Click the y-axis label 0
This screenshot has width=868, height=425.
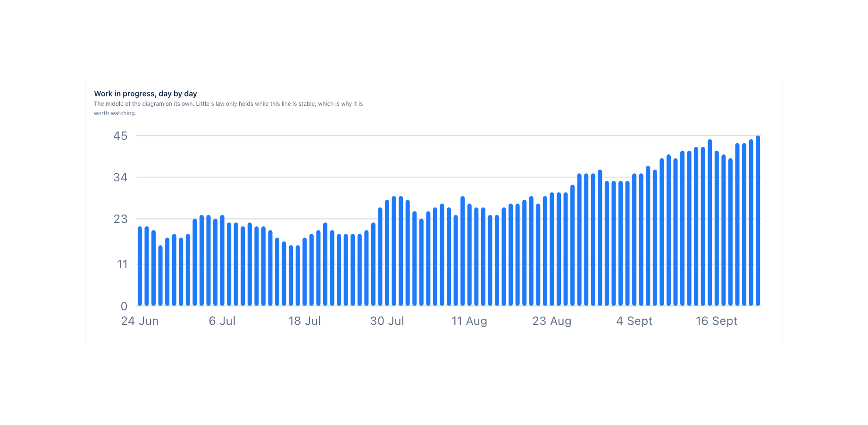[x=124, y=306]
